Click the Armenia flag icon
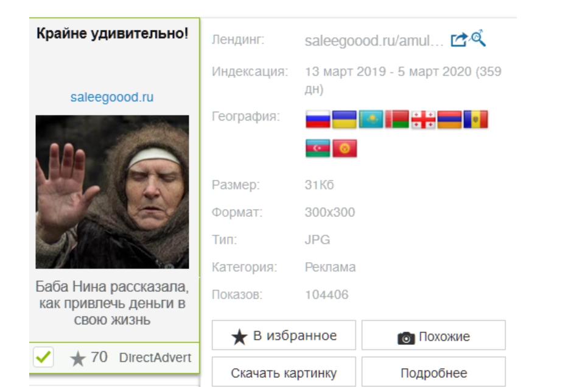588x387 pixels. click(x=450, y=119)
